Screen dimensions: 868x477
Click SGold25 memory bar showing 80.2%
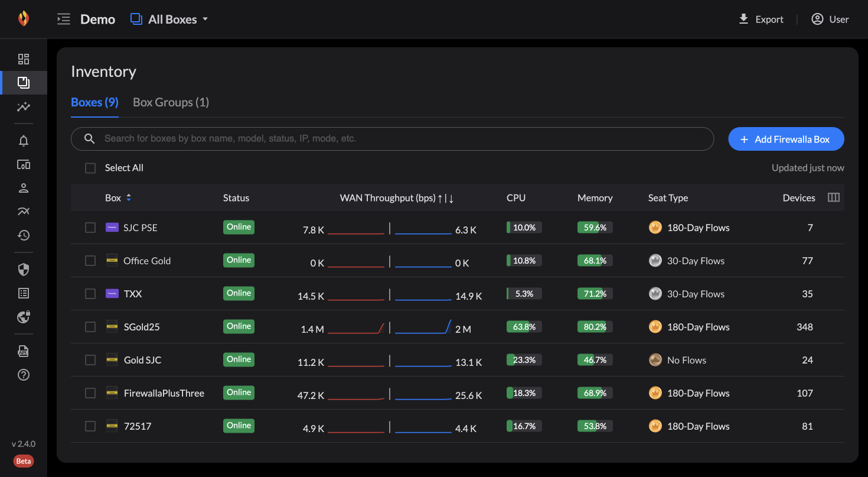595,327
